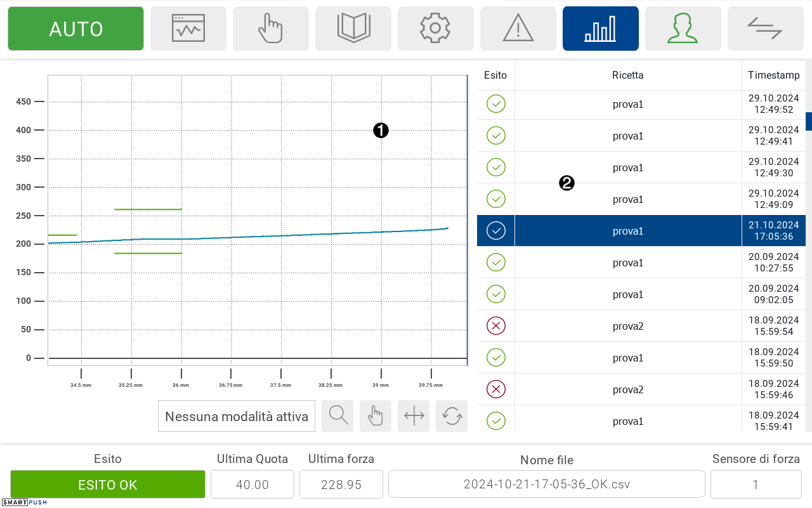Screen dimensions: 812x508
Task: Select the prova1 row from 29.10.2024 12:49:52
Action: click(627, 104)
